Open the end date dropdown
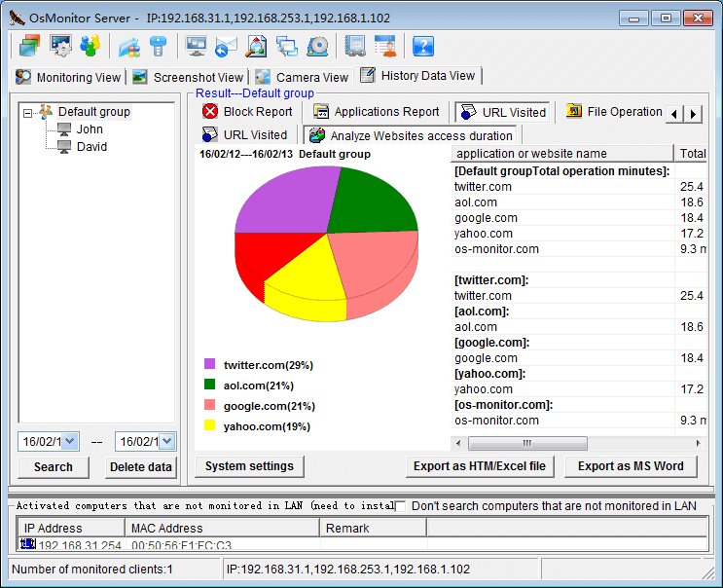The width and height of the screenshot is (723, 588). 167,441
